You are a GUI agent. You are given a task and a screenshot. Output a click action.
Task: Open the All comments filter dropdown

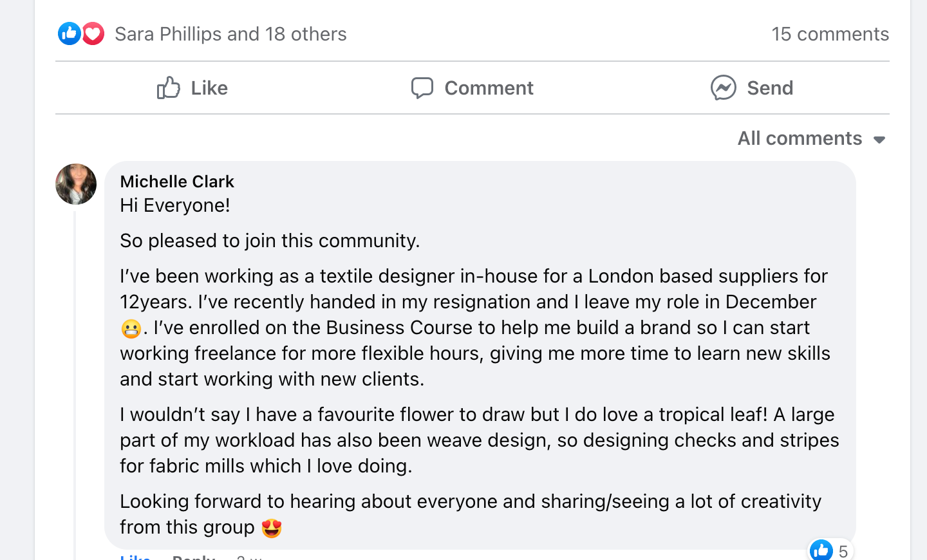800,138
